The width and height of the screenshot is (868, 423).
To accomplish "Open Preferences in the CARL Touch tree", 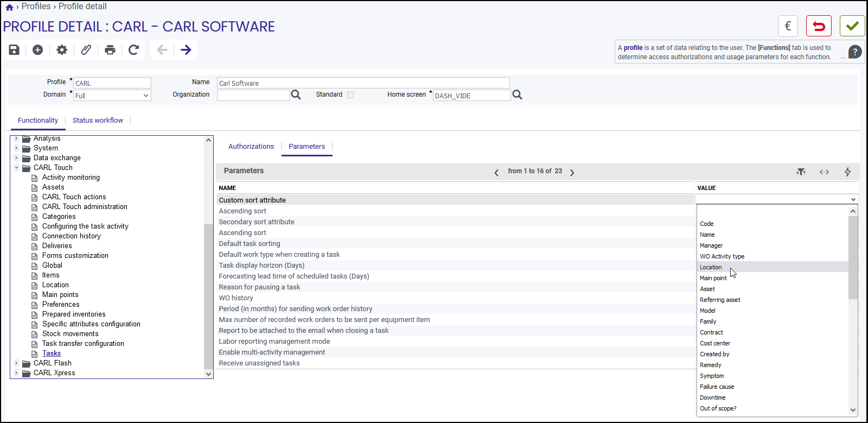I will click(61, 305).
